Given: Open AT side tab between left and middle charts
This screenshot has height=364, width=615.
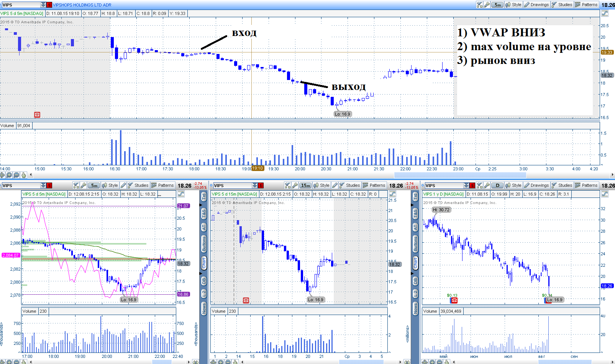Looking at the screenshot, I should [x=204, y=227].
